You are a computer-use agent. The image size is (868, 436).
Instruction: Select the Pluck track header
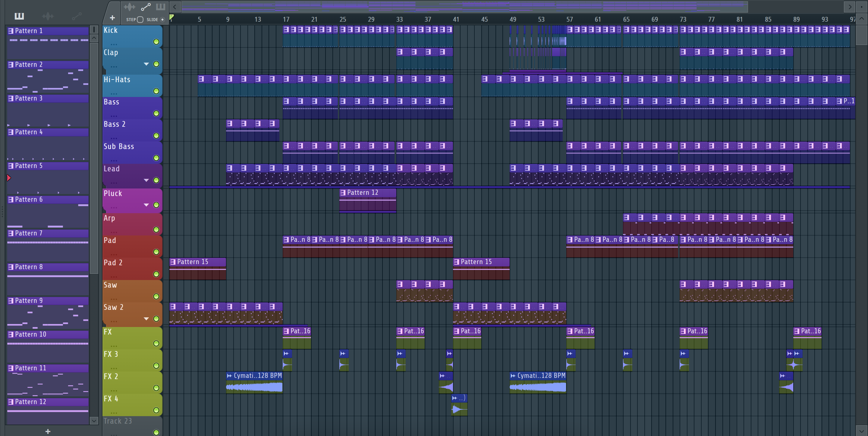[132, 201]
